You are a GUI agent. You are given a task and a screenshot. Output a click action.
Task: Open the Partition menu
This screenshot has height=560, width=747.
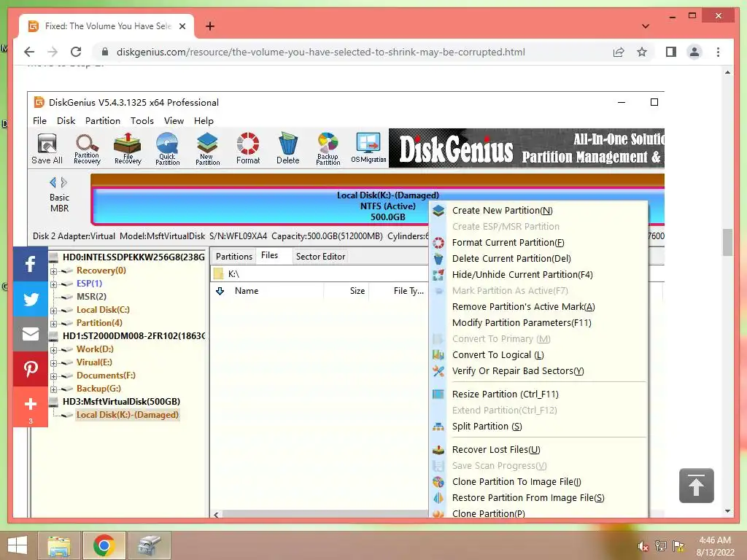pos(102,121)
